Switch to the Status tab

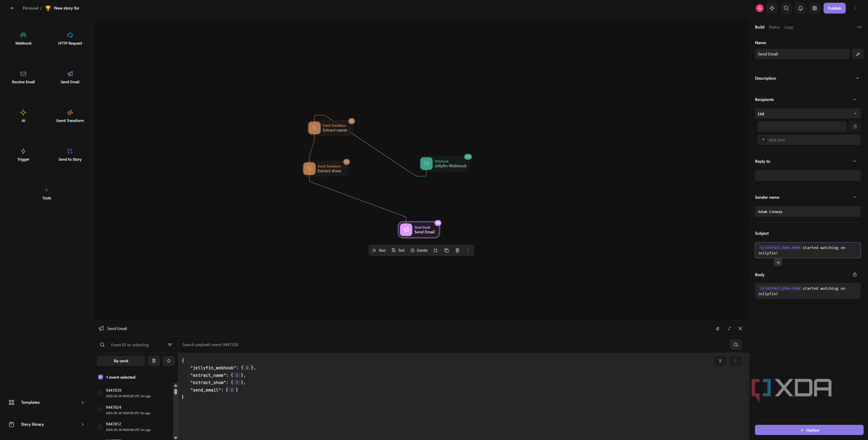pyautogui.click(x=774, y=27)
